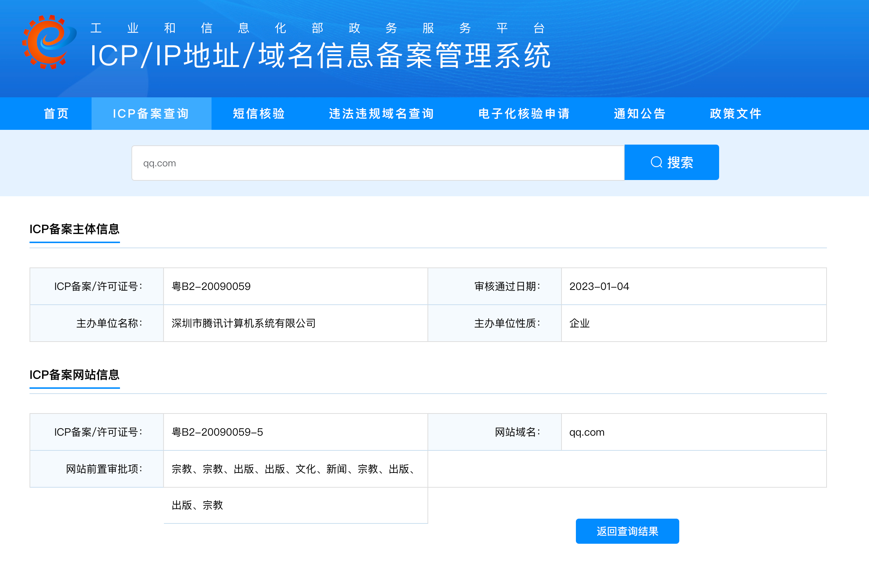Click the magnifier icon in search button
Screen dimensions: 869x588
[656, 162]
